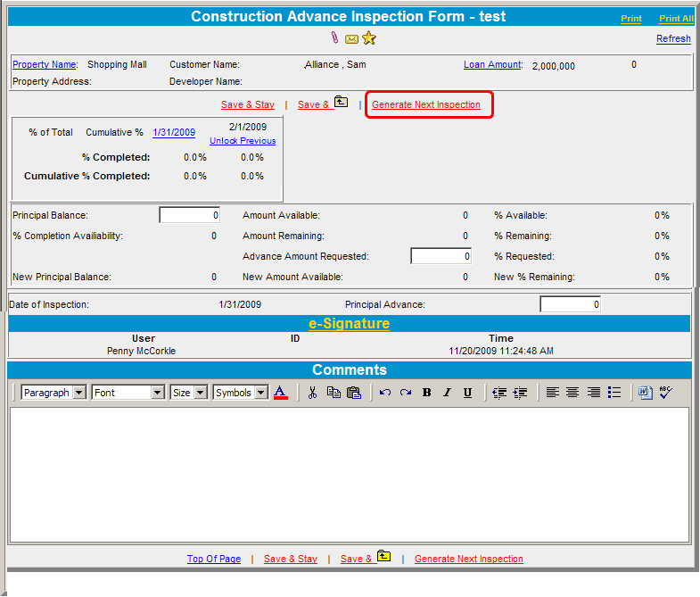The height and width of the screenshot is (597, 700).
Task: Click folder icon beside top Save &
Action: coord(341,102)
